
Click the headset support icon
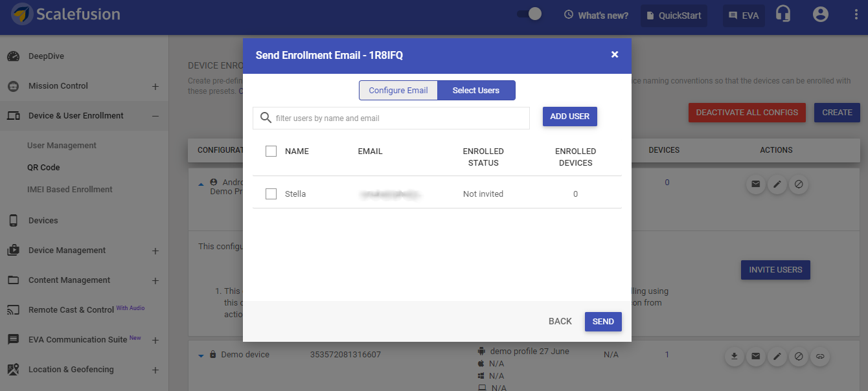(x=783, y=14)
